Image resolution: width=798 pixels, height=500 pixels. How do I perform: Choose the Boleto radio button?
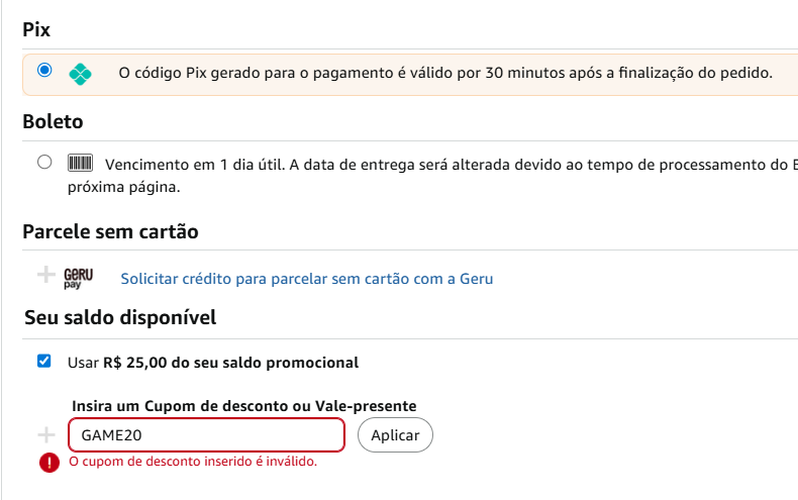click(44, 162)
